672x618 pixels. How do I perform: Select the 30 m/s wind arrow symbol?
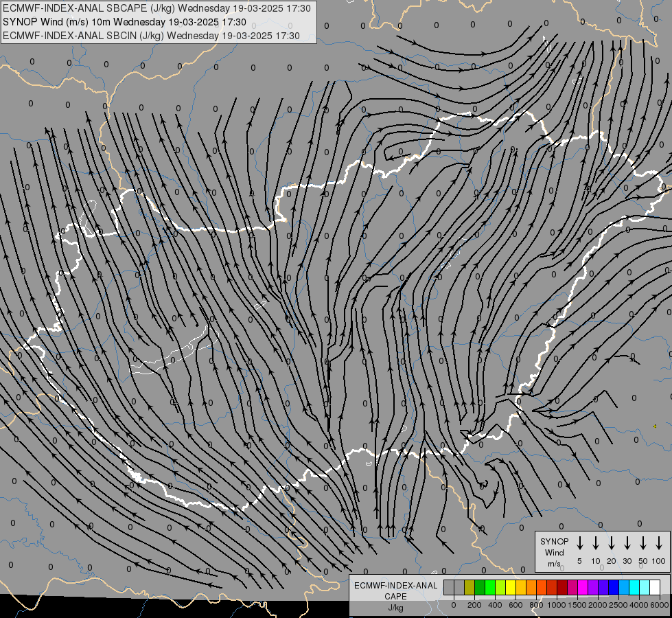[627, 543]
